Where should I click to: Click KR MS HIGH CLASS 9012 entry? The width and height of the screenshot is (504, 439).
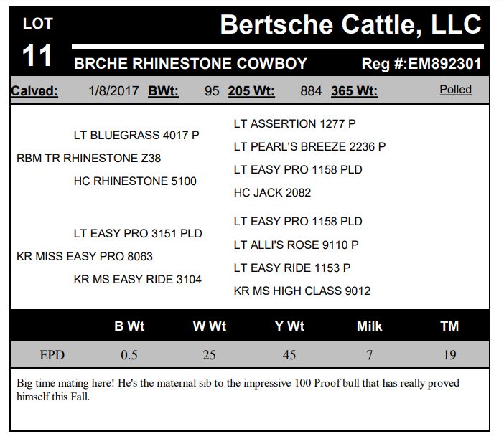[302, 291]
